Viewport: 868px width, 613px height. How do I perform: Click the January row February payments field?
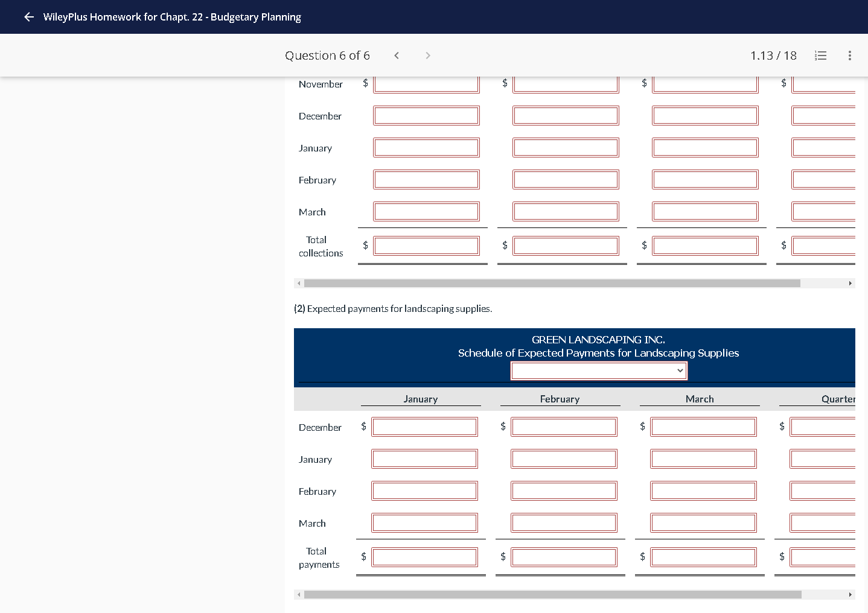click(564, 459)
